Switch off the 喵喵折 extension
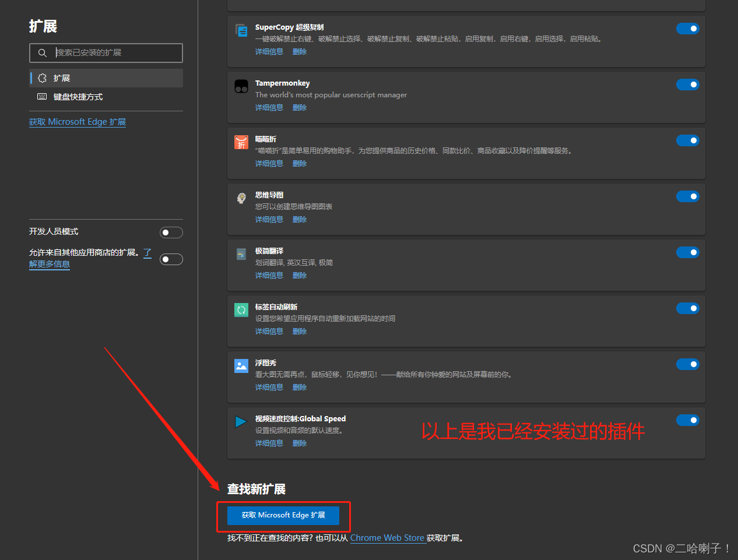738x560 pixels. point(688,140)
